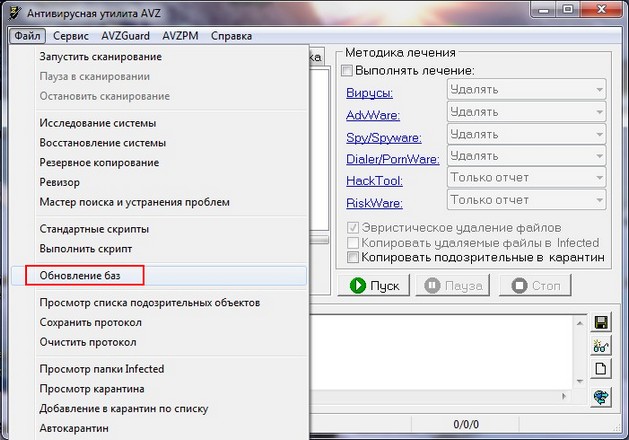Click the Dialer/PornWare link label
Viewport: 629px width, 440px height.
(391, 158)
